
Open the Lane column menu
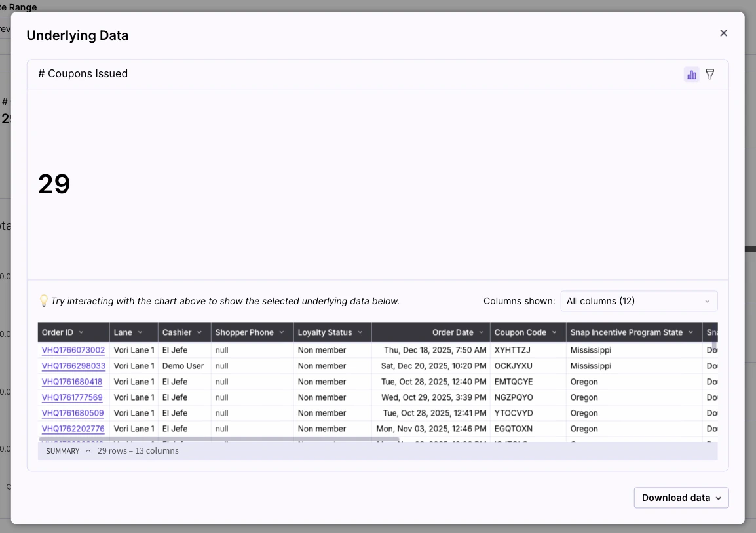[x=139, y=332]
